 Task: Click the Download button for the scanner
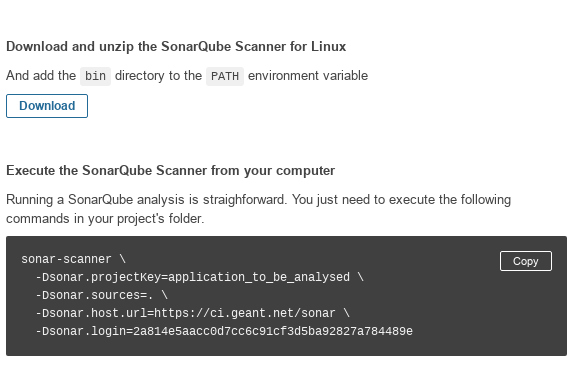point(47,106)
